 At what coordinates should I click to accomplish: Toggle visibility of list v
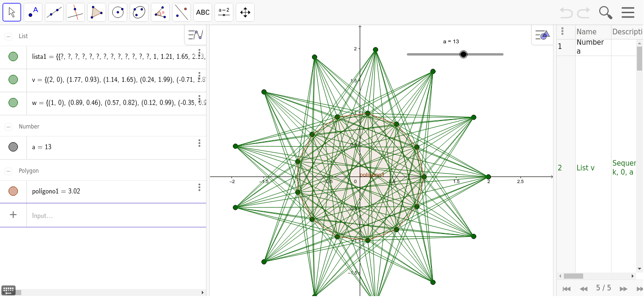[13, 80]
